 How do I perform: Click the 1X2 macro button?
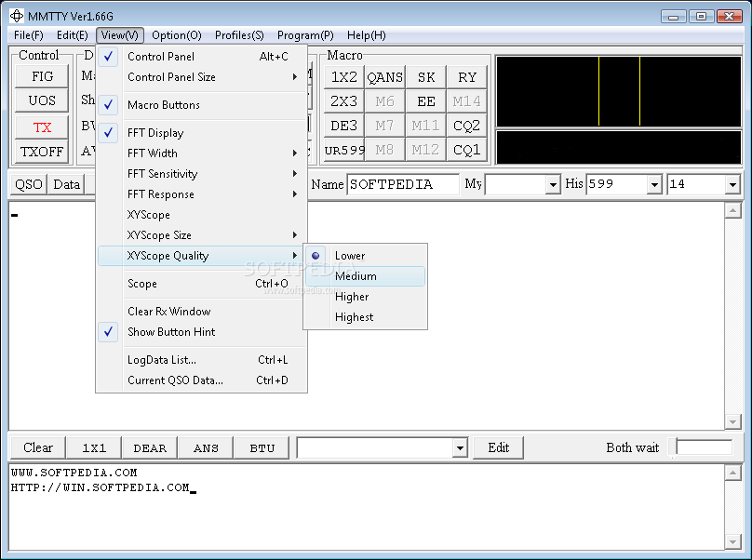(x=344, y=77)
